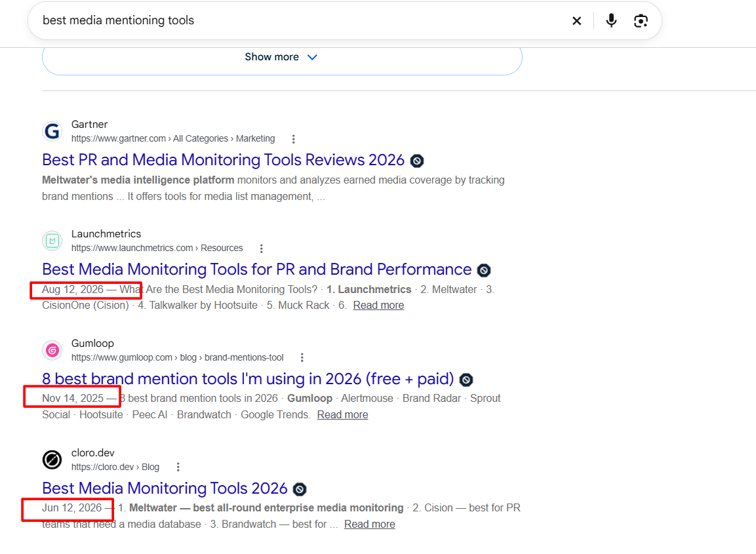Screen dimensions: 756x554
Task: Open the three-dot menu for the Launchmetrics result
Action: 262,248
